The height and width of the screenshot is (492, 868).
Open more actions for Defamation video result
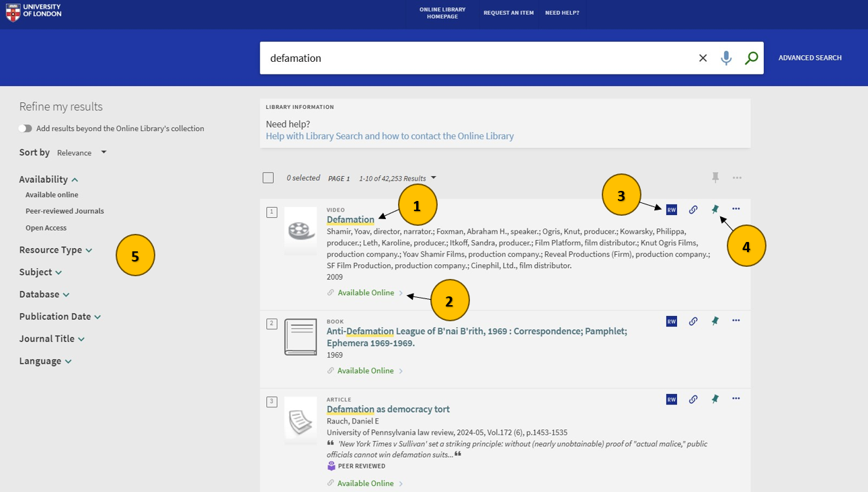point(736,209)
